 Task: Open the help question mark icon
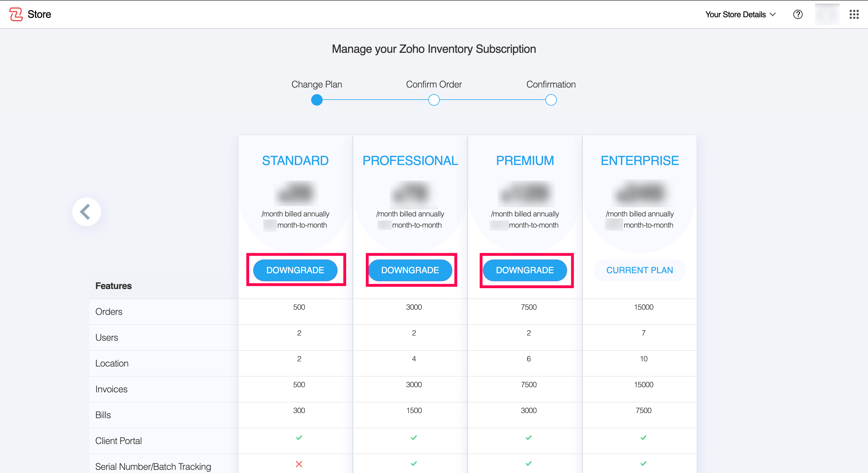[x=798, y=14]
